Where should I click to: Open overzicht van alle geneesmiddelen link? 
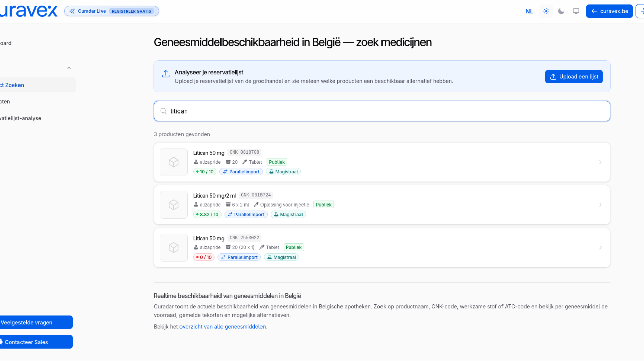tap(223, 327)
